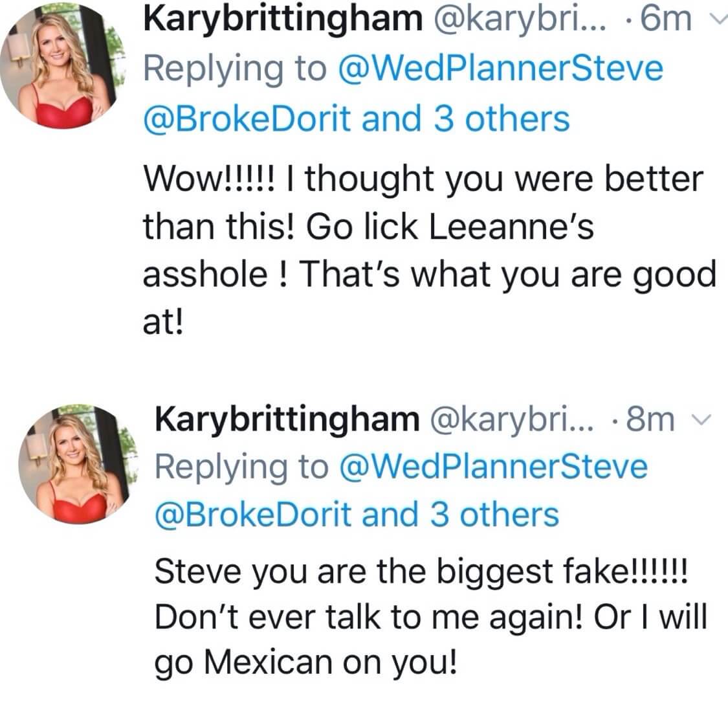Click "Replying to" label in the 8m tweet
Viewport: 728px width, 714px height.
[241, 467]
